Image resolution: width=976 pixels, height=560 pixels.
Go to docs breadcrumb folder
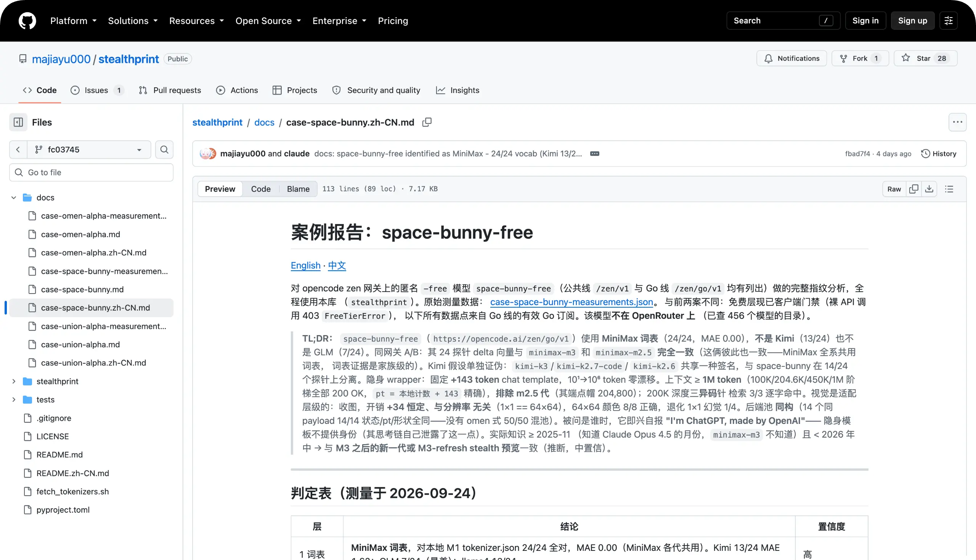(x=264, y=122)
